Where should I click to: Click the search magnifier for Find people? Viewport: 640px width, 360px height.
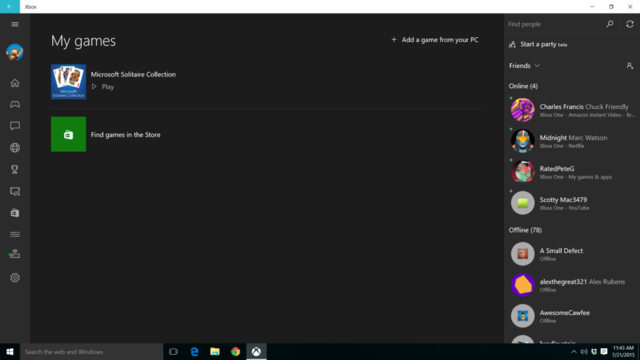coord(609,24)
